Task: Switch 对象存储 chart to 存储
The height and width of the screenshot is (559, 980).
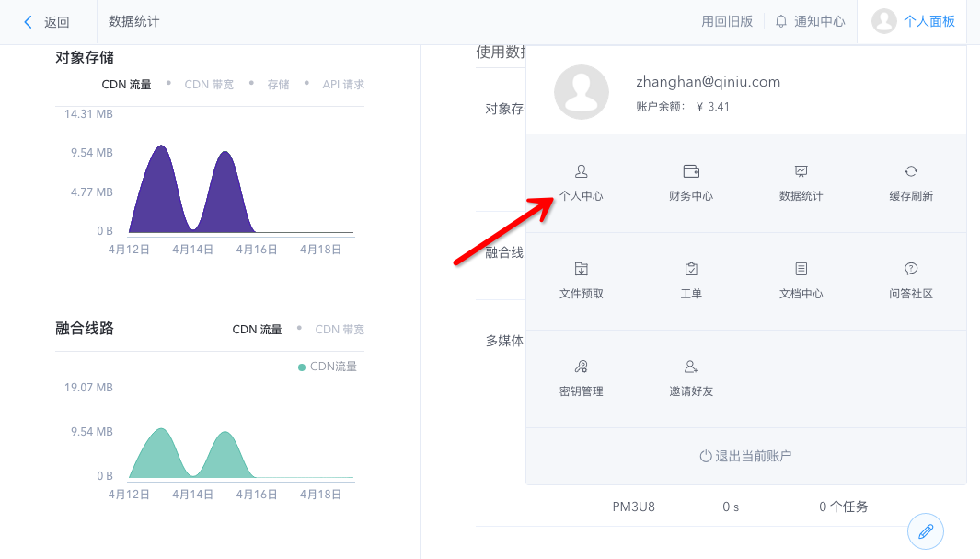Action: (278, 85)
